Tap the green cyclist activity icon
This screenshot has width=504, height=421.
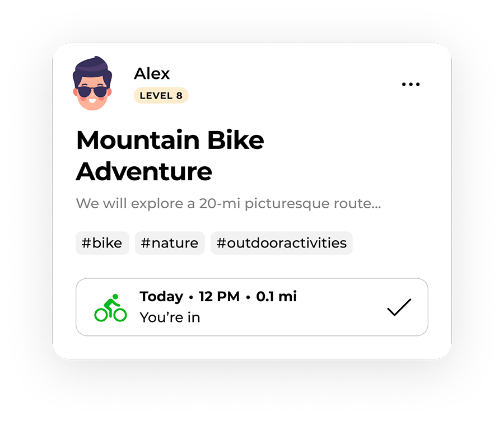tap(110, 308)
